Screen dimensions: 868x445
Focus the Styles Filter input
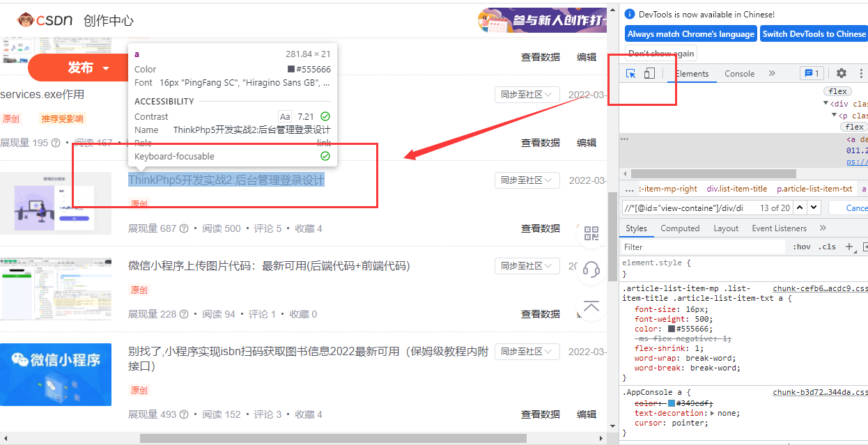(x=704, y=247)
